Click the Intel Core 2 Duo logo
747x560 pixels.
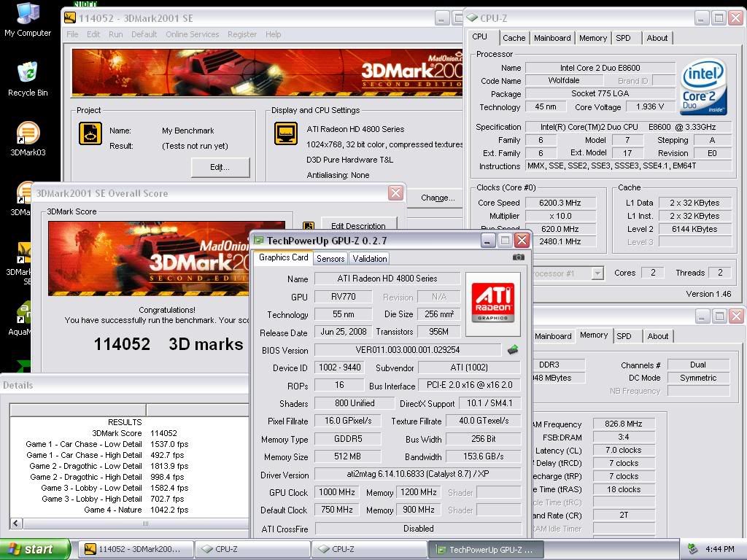click(704, 87)
